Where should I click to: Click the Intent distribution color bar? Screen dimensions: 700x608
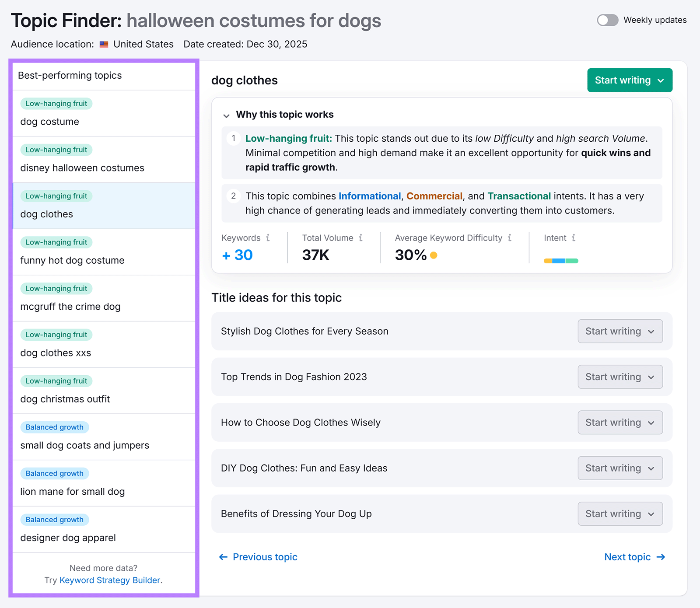560,260
